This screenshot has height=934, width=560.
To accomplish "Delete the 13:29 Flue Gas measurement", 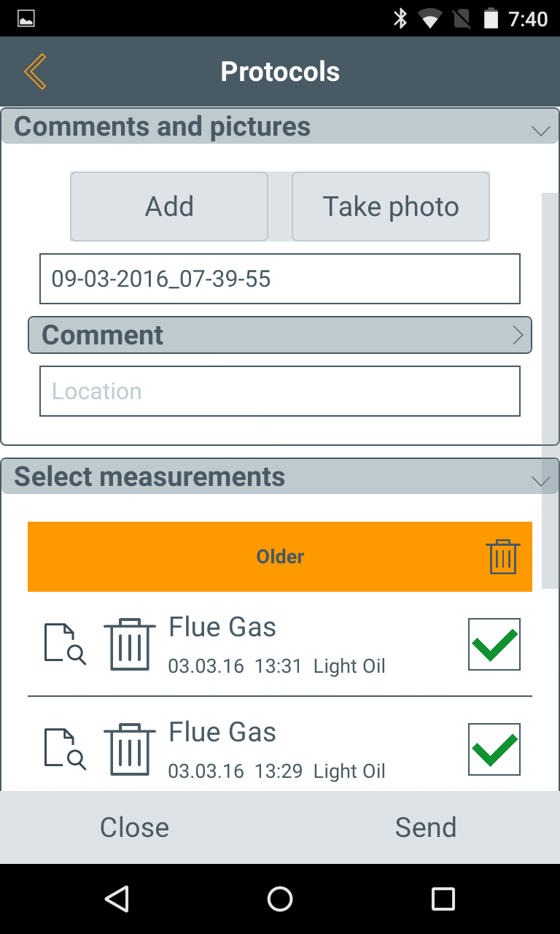I will (130, 749).
